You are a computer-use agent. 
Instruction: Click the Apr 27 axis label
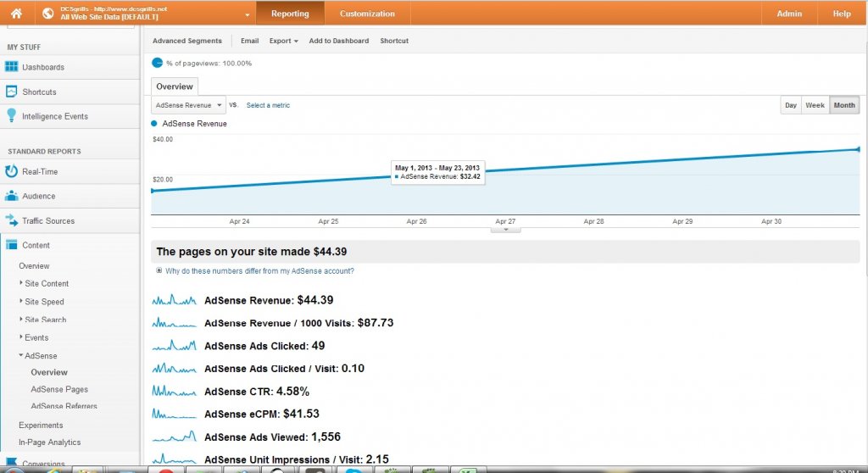(505, 221)
